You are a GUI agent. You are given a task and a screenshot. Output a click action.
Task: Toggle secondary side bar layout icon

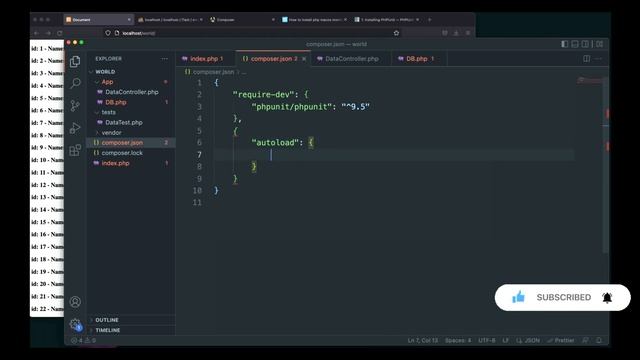[x=586, y=44]
